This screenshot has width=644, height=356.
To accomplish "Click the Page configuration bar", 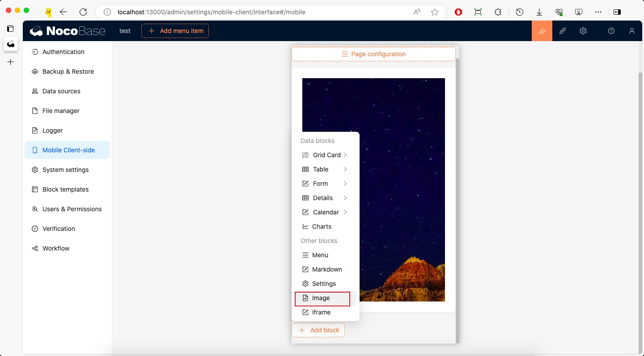I will click(373, 54).
